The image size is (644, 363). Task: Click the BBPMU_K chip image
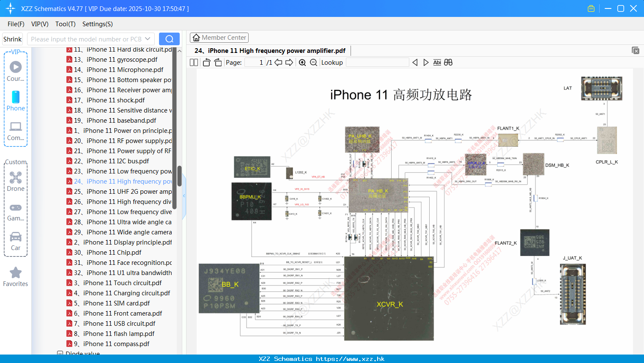(251, 201)
